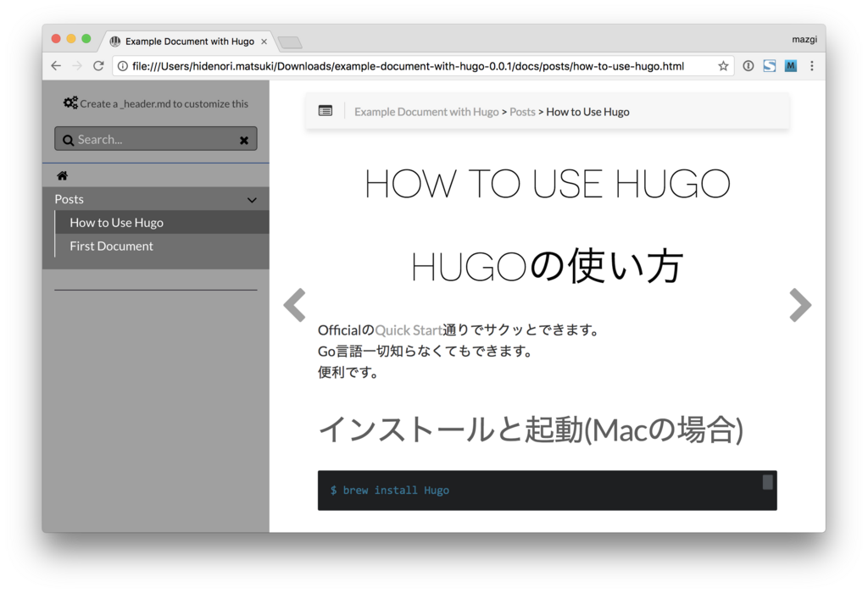Open table of contents icon in breadcrumb bar

pos(325,111)
